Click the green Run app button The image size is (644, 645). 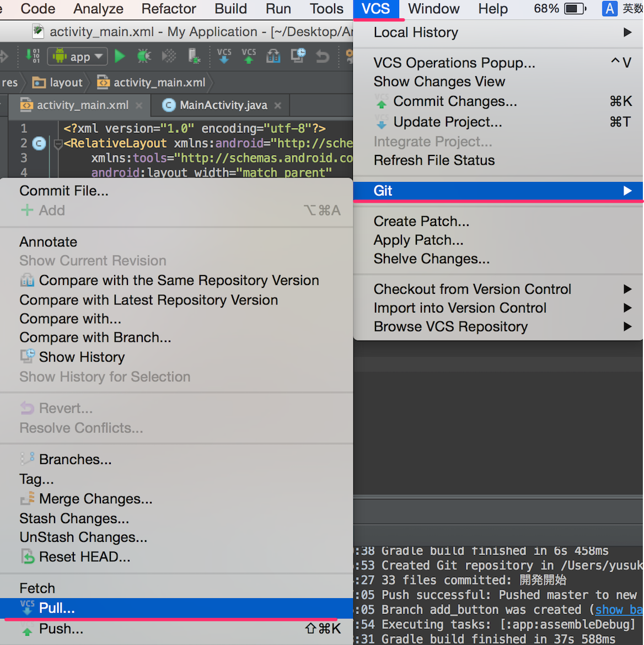click(120, 56)
